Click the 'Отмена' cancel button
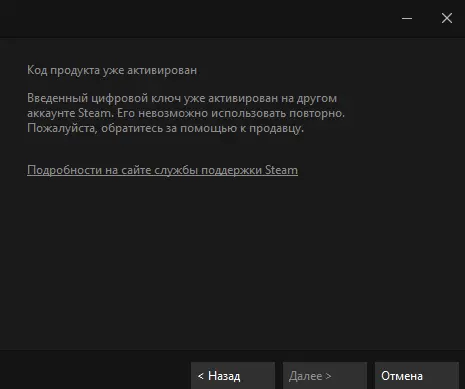Screen dimensions: 465x389 417,376
